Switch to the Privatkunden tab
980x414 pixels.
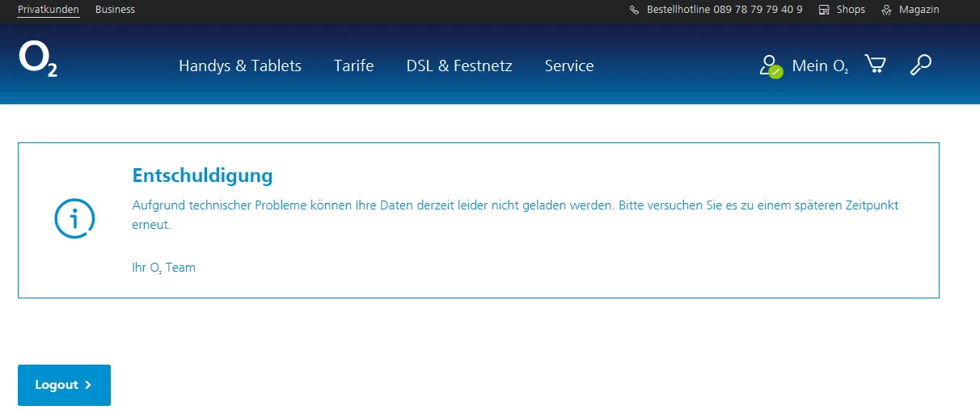pyautogui.click(x=49, y=10)
